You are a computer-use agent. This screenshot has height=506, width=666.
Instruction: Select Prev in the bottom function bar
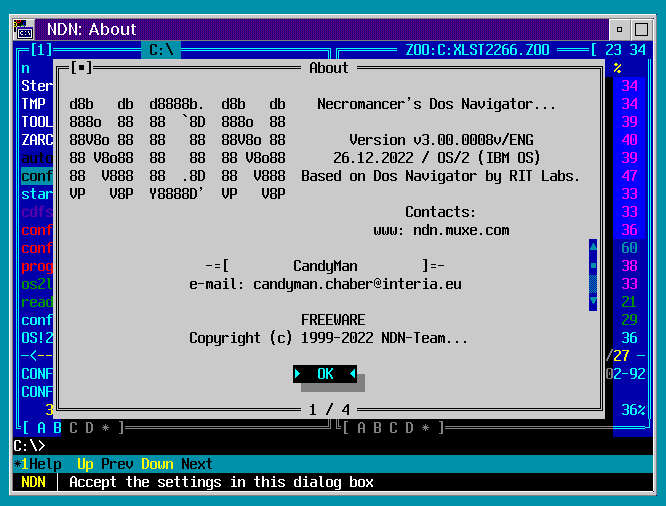[x=117, y=464]
